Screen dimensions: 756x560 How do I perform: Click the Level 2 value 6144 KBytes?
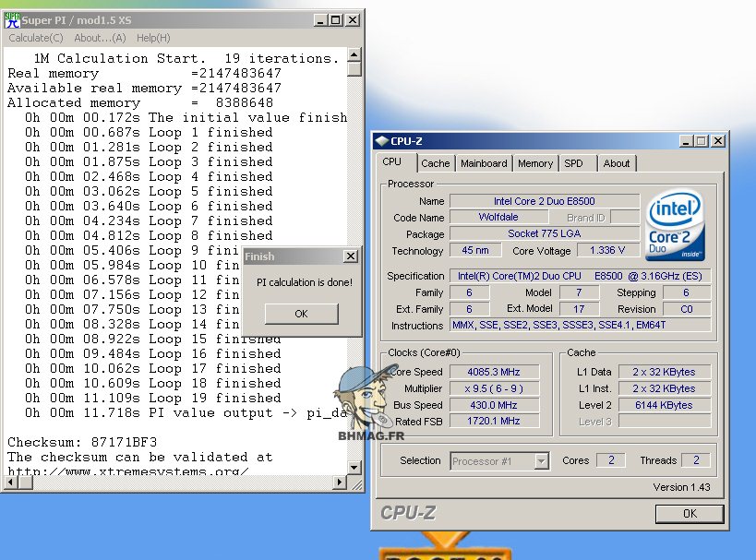click(x=664, y=405)
